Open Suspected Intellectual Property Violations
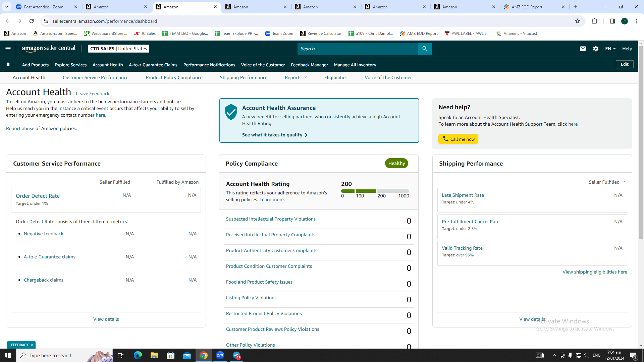 (x=271, y=219)
